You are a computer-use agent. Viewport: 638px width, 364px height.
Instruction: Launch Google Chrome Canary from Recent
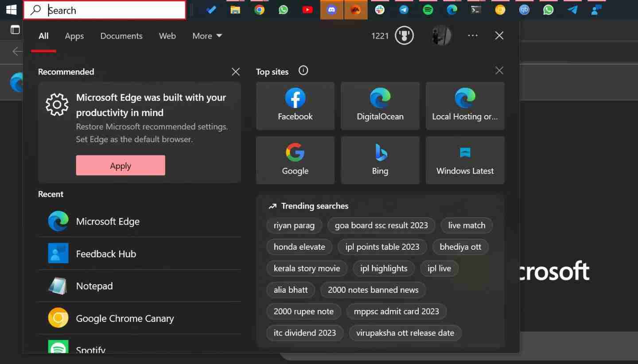tap(124, 318)
